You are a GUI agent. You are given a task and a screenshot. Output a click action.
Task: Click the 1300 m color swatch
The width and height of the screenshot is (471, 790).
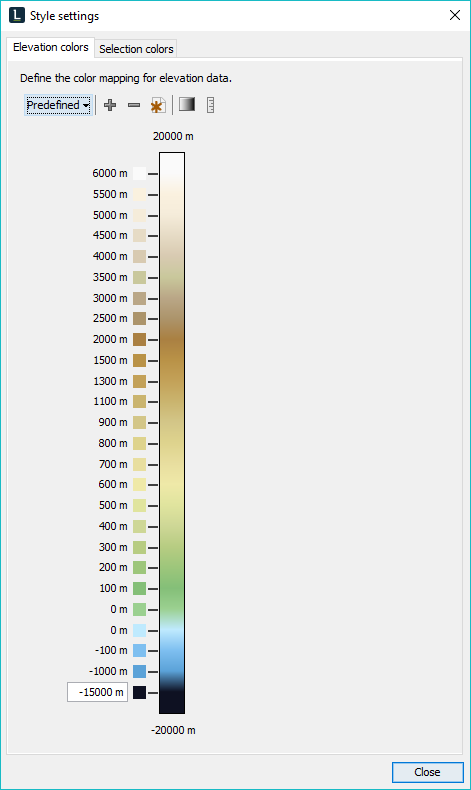[x=140, y=381]
